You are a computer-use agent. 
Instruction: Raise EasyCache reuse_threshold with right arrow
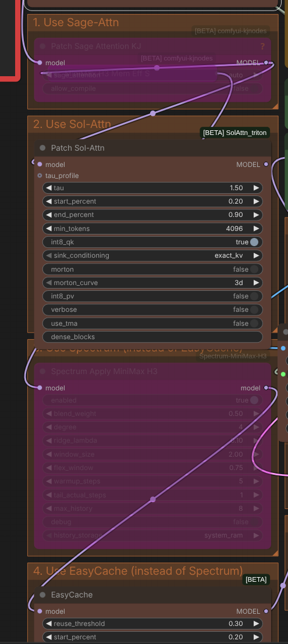pyautogui.click(x=257, y=624)
